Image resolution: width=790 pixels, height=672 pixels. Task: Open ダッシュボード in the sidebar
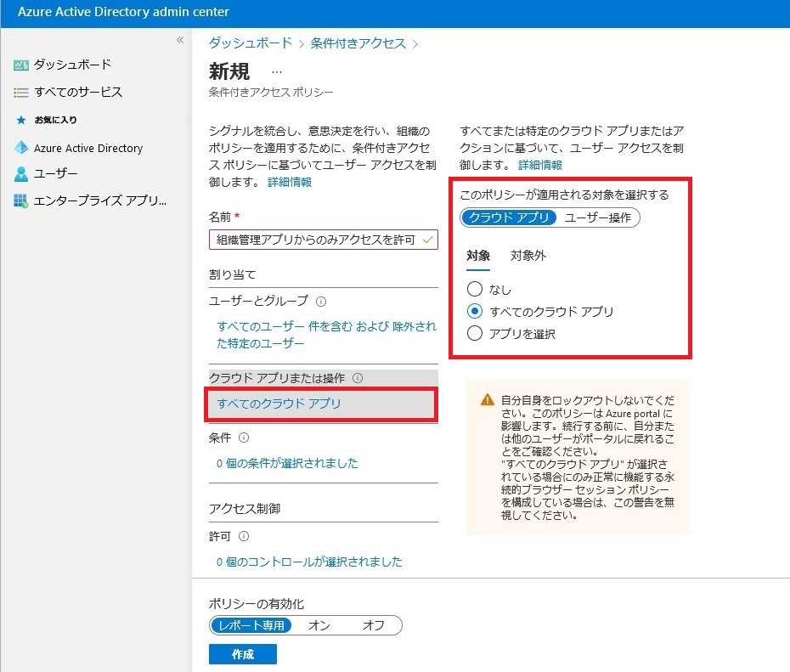[72, 65]
